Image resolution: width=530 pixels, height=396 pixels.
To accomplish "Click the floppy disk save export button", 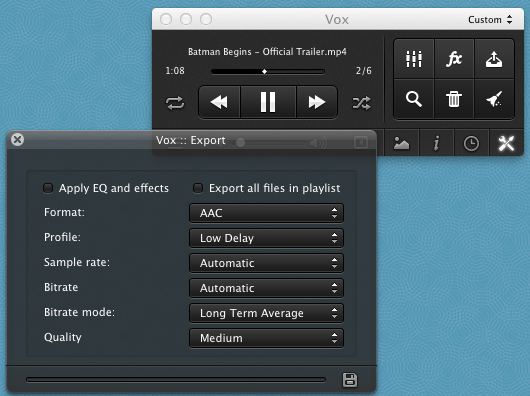I will pos(350,380).
